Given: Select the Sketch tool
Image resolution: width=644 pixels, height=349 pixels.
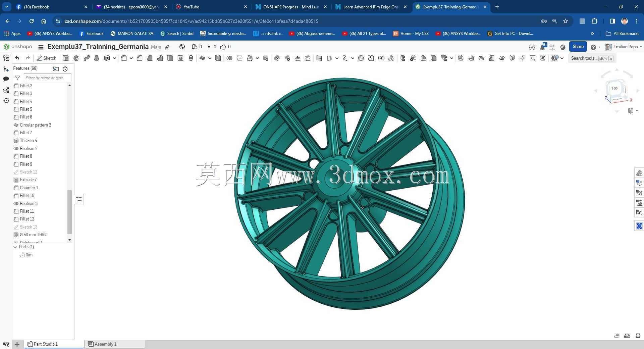Looking at the screenshot, I should tap(47, 58).
